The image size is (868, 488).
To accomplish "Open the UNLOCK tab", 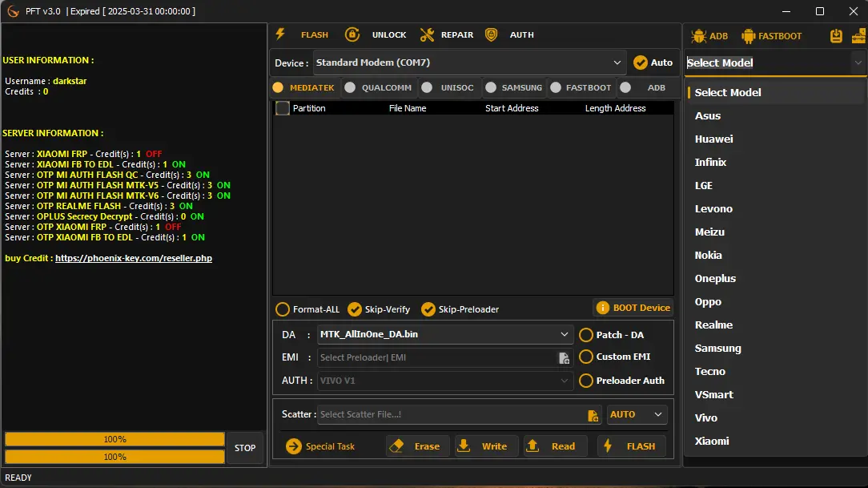I will 389,34.
